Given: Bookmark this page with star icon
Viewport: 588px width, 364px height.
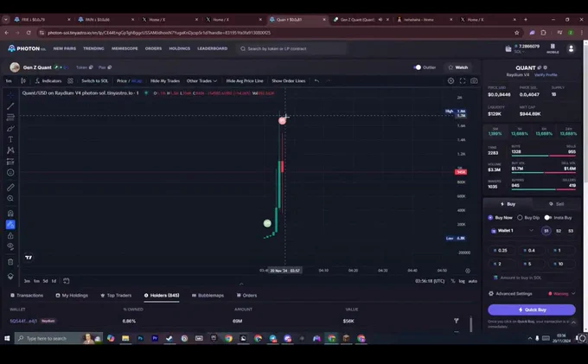Looking at the screenshot, I should tap(517, 33).
